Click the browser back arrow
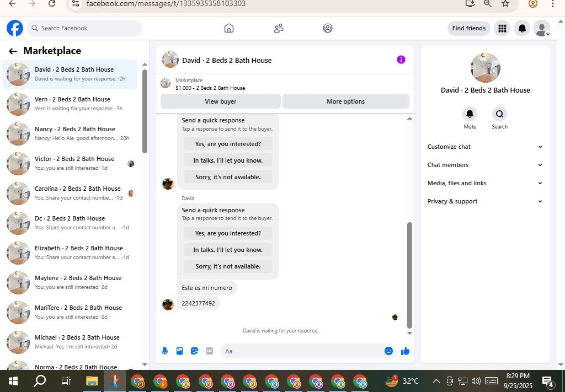565x392 pixels. [x=12, y=4]
